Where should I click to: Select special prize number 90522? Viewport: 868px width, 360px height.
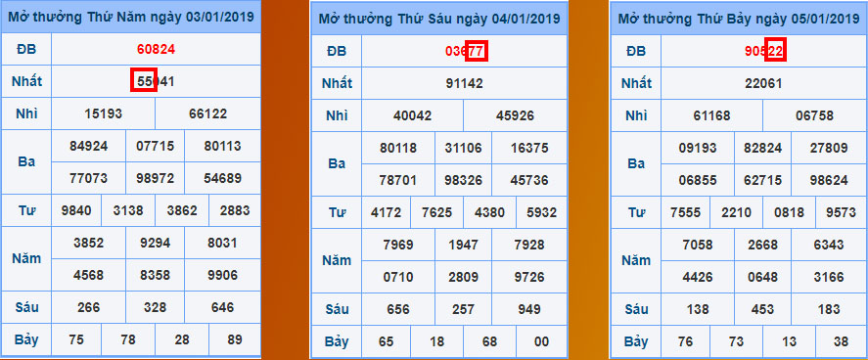click(x=764, y=52)
